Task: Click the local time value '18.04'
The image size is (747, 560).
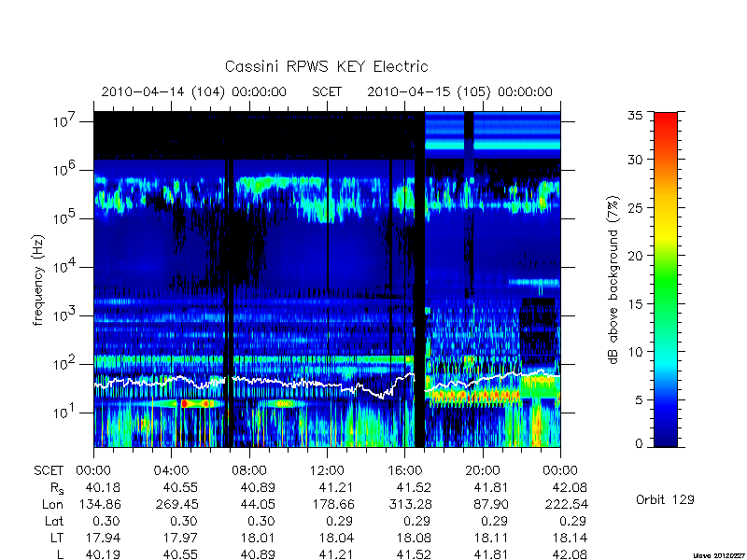Action: click(336, 539)
